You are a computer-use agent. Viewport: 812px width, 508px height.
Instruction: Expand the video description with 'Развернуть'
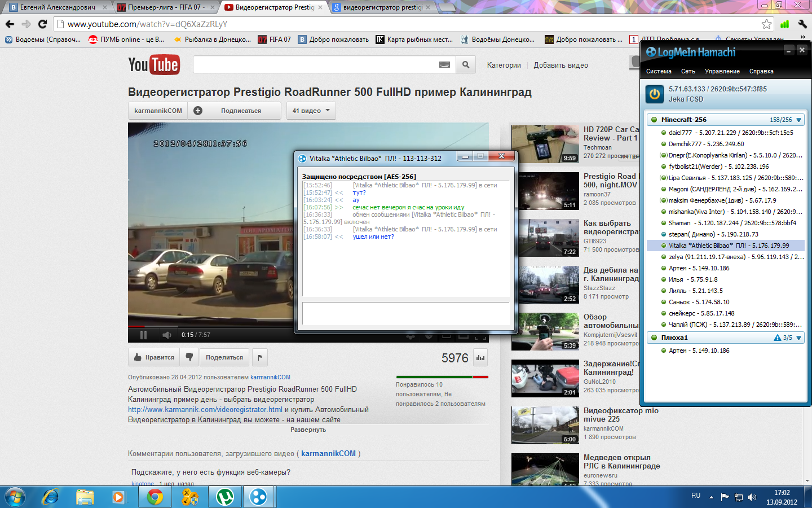[x=308, y=430]
